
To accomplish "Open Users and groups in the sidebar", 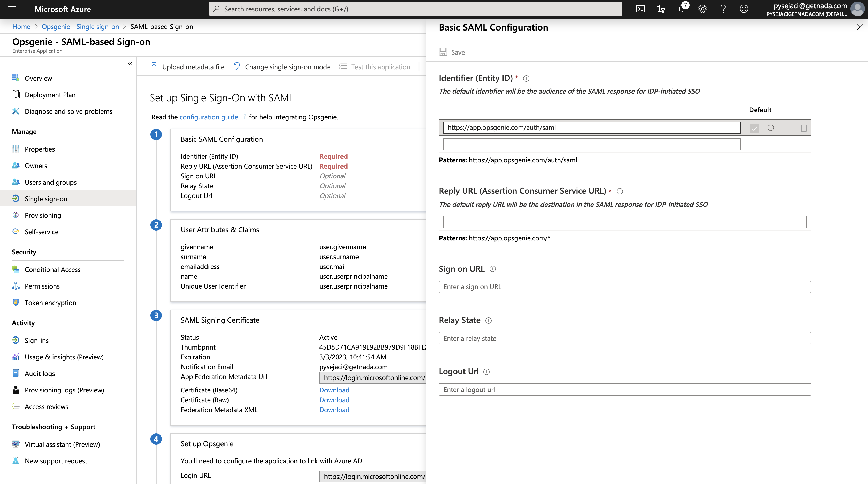I will pyautogui.click(x=51, y=182).
